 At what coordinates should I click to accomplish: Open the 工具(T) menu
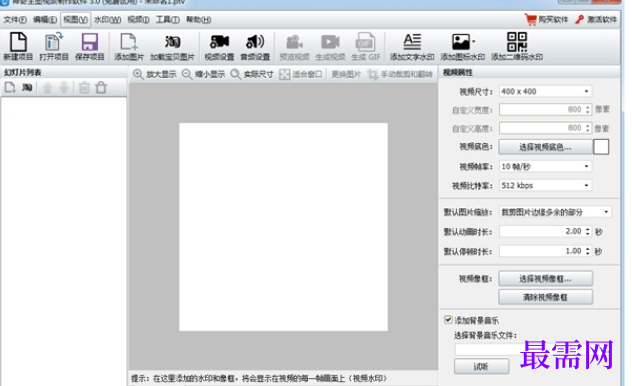[x=168, y=19]
